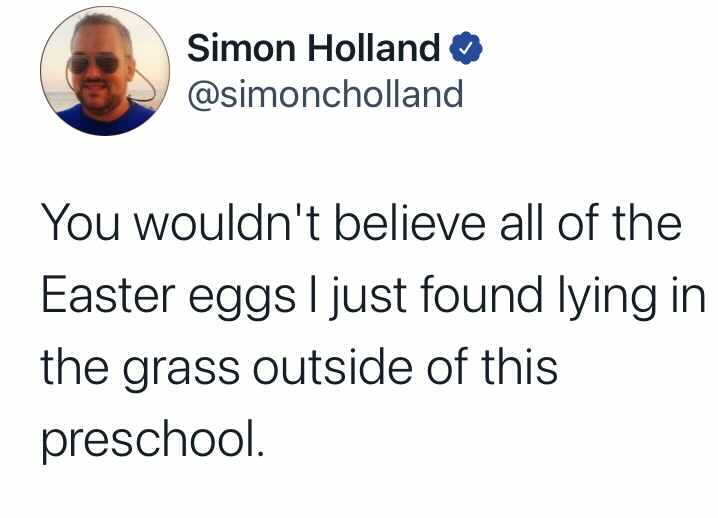Click the word "eggs" in the tweet
This screenshot has height=518, width=718.
click(242, 300)
